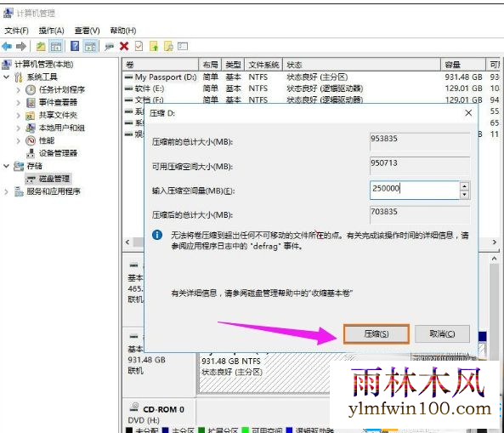Screen dimensions: 504x433
Task: Click the back arrow toolbar icon
Action: click(7, 47)
